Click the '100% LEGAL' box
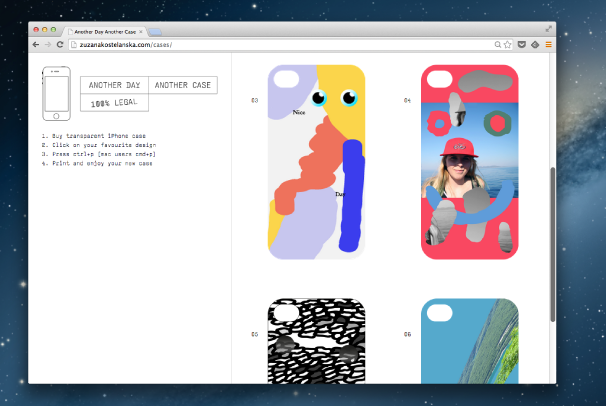The image size is (606, 406). pos(114,103)
